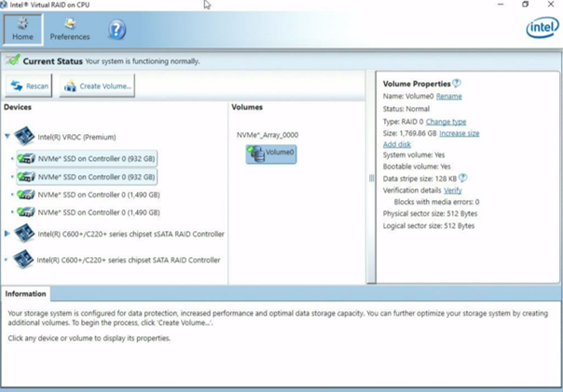Restore down the window

coord(526,5)
